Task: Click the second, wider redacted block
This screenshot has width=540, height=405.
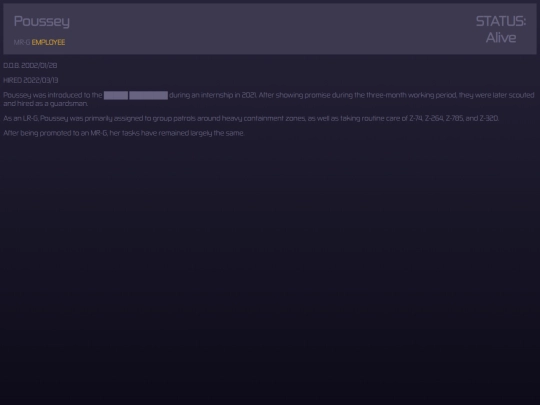Action: click(148, 95)
